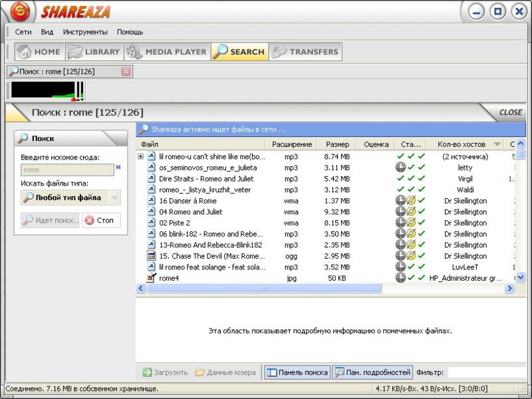Click the yellow status icon in '16 Danser à Rome' row
The width and height of the screenshot is (532, 399).
(411, 201)
